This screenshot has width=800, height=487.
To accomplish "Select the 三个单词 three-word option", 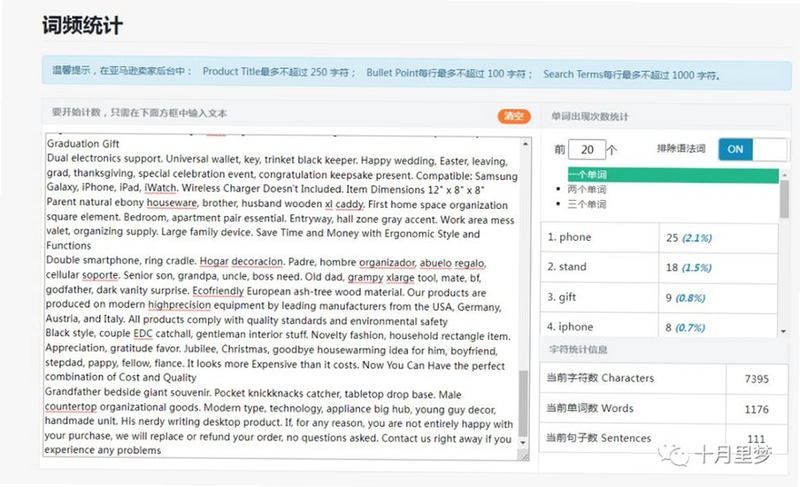I will [587, 204].
